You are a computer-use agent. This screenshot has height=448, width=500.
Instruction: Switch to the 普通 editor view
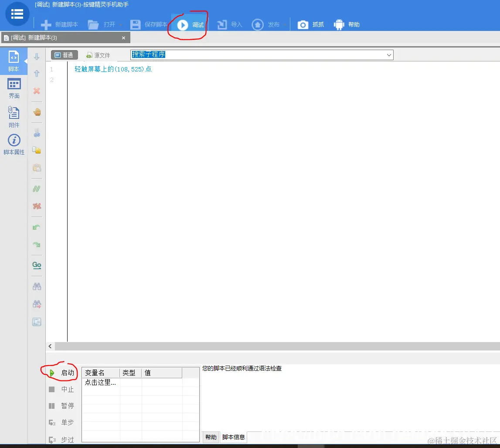click(64, 55)
